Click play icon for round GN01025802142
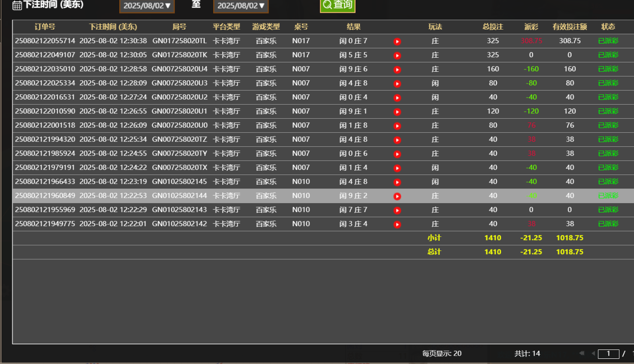The height and width of the screenshot is (364, 634). 397,224
